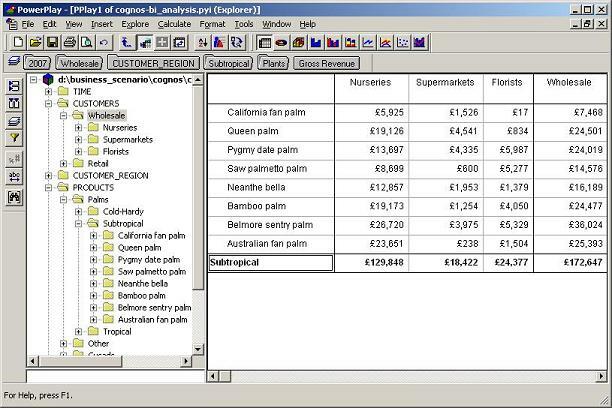Select the scatter chart display icon

coord(402,42)
